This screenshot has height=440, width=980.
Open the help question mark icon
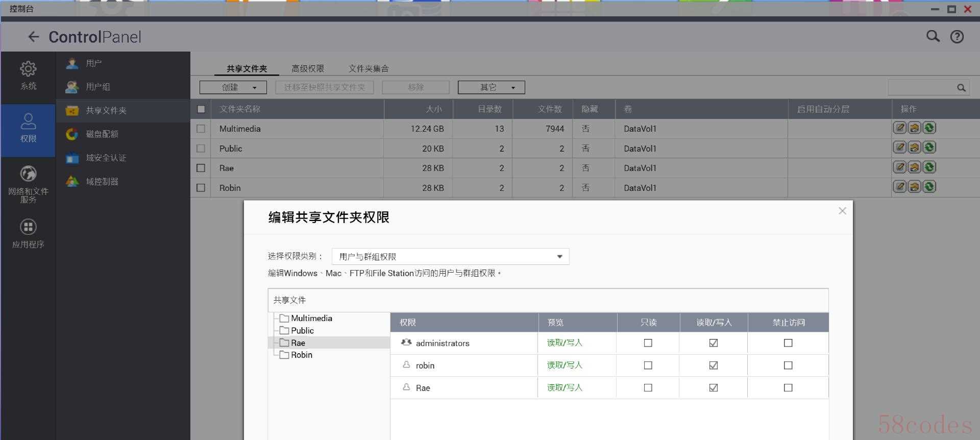pyautogui.click(x=957, y=37)
